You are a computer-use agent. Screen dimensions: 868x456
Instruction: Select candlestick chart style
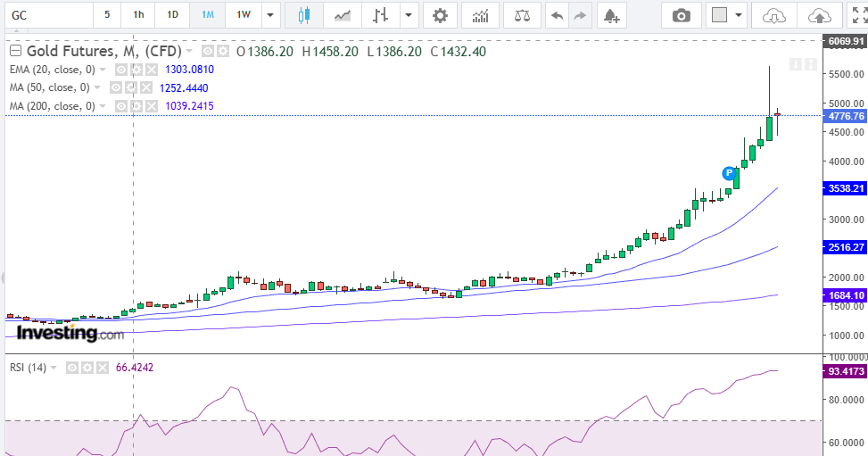pos(304,15)
